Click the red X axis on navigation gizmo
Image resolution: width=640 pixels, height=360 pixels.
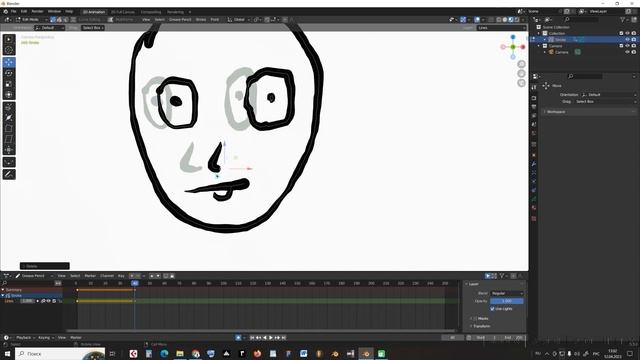click(523, 47)
